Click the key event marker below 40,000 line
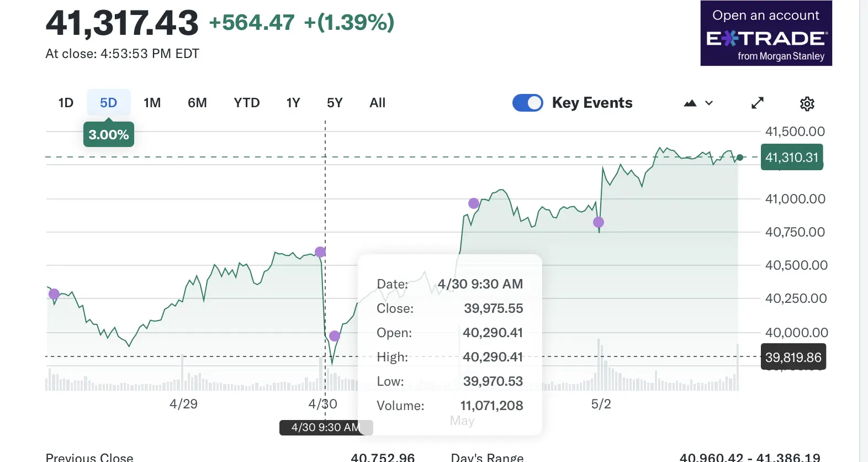Viewport: 868px width, 462px height. pyautogui.click(x=335, y=336)
